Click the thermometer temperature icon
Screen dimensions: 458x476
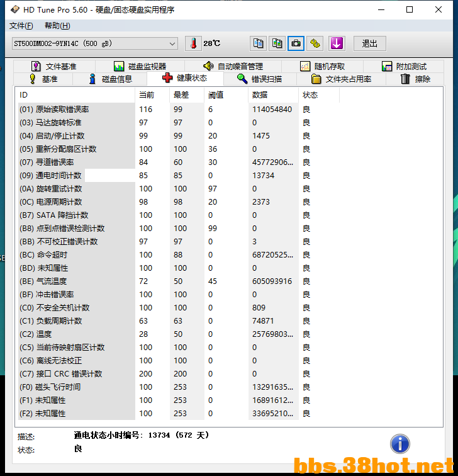point(193,43)
